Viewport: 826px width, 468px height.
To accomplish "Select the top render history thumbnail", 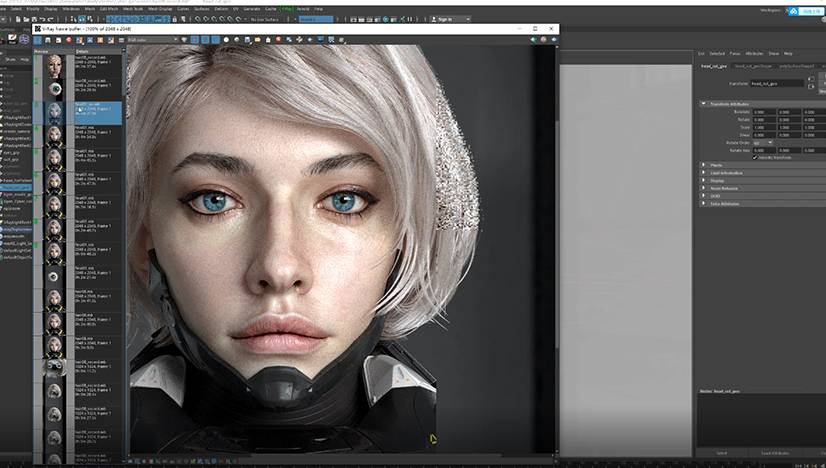I will [55, 66].
